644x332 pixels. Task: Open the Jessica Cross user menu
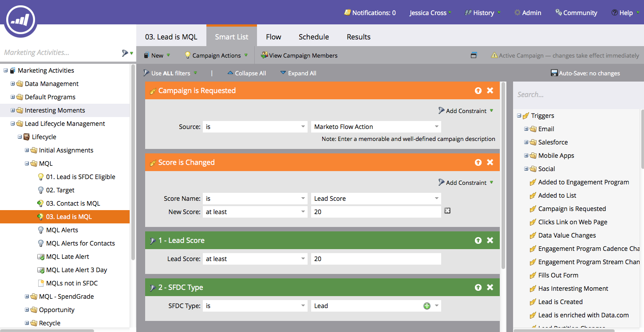(x=430, y=13)
